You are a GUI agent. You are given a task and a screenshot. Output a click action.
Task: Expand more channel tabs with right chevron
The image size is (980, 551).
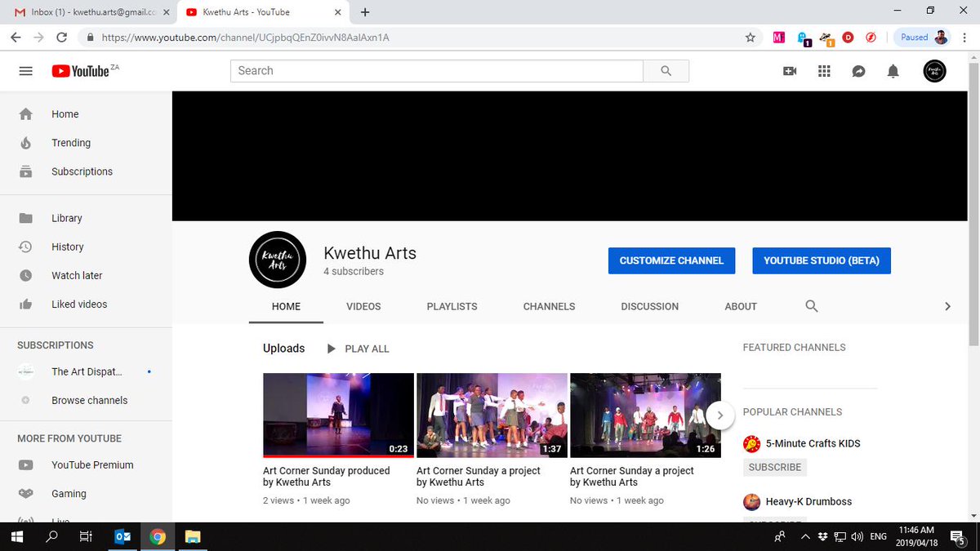click(947, 306)
